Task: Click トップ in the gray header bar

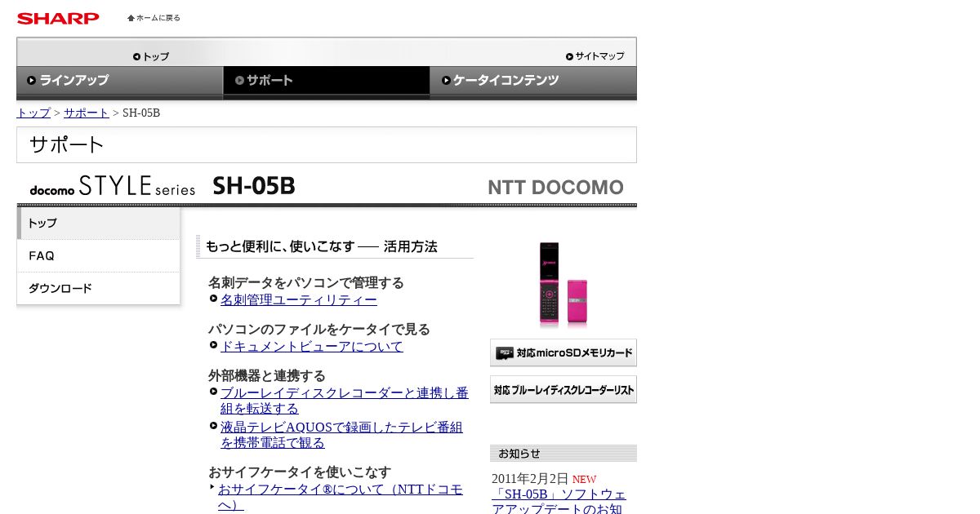Action: 151,56
